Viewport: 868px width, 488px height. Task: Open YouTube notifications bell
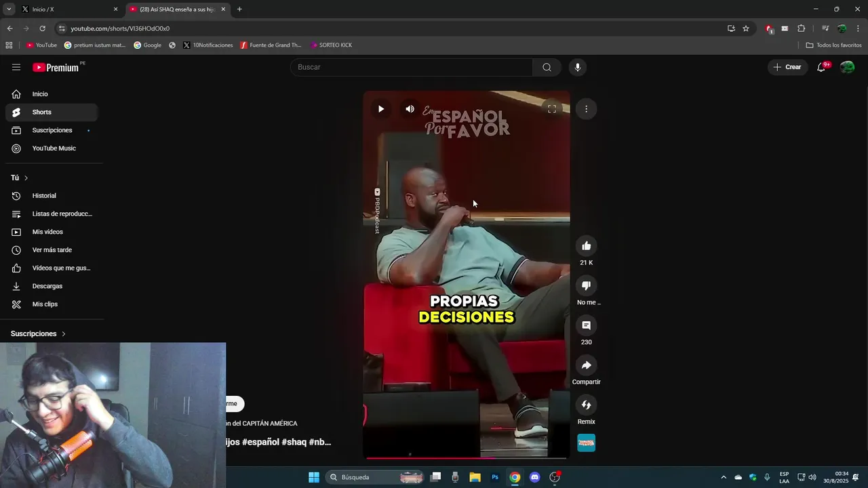(x=821, y=67)
